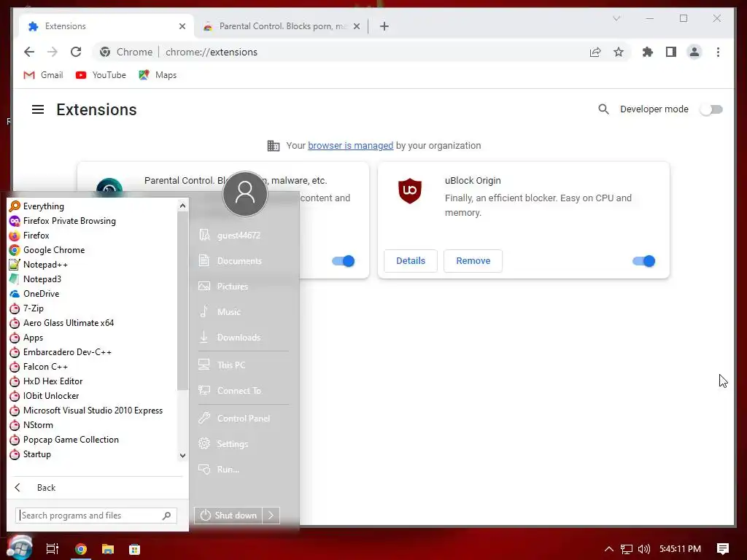Screen dimensions: 747x560
Task: Open Microsoft Store from the taskbar
Action: [135, 549]
